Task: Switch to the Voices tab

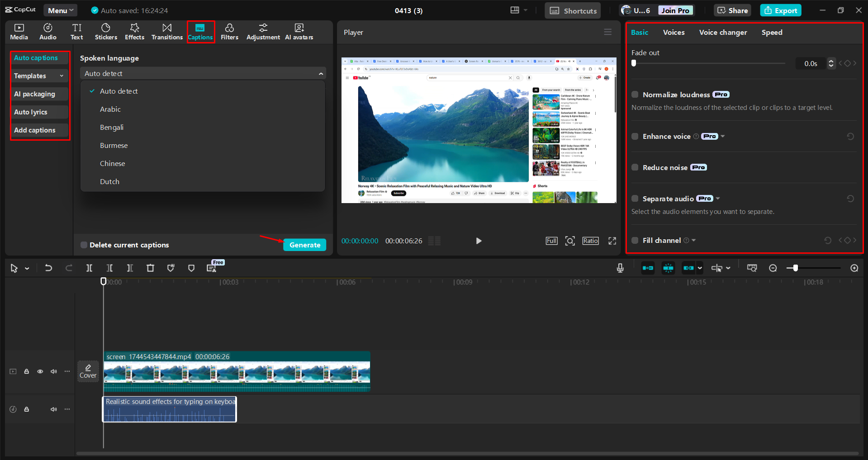Action: 674,32
